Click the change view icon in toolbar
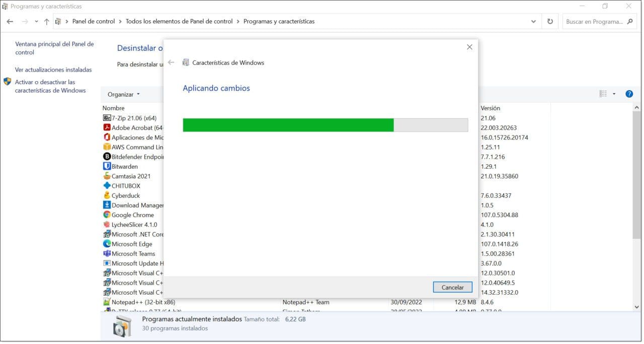644x344 pixels. coord(603,94)
